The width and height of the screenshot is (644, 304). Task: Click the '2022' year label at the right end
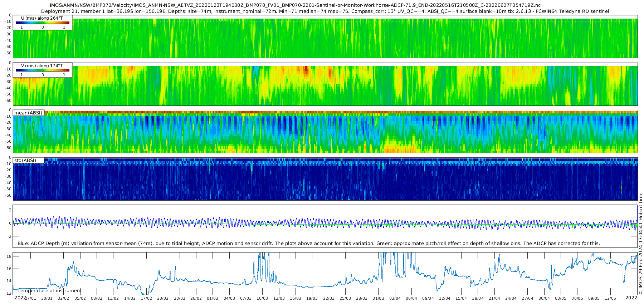point(631,298)
